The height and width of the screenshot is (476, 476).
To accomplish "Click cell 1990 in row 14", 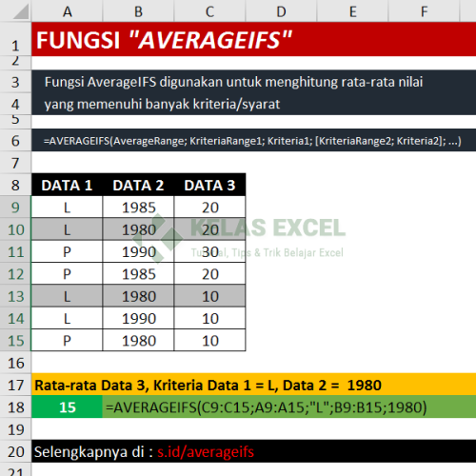I will pos(138,318).
